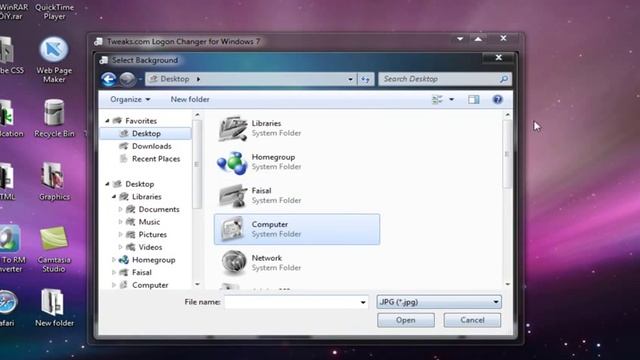This screenshot has height=360, width=640.
Task: Click the arrow after Desktop breadcrumb
Action: (198, 79)
